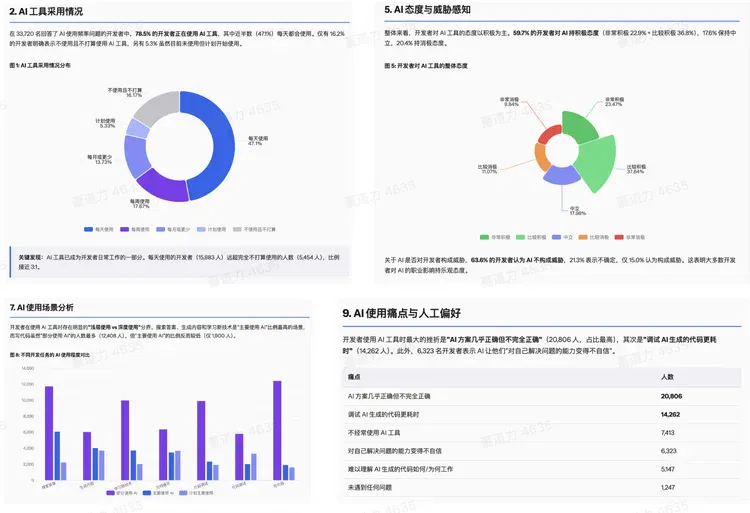Click the 计划使用 legend swatch
The width and height of the screenshot is (750, 513).
201,229
